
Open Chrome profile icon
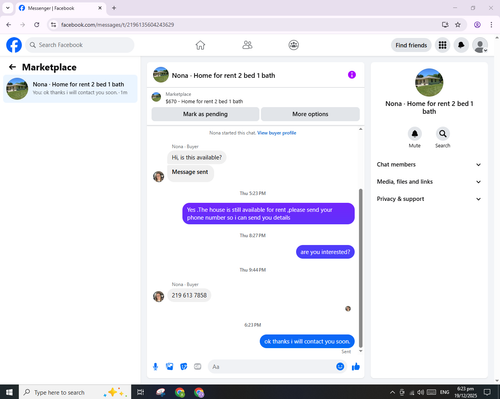pyautogui.click(x=477, y=25)
